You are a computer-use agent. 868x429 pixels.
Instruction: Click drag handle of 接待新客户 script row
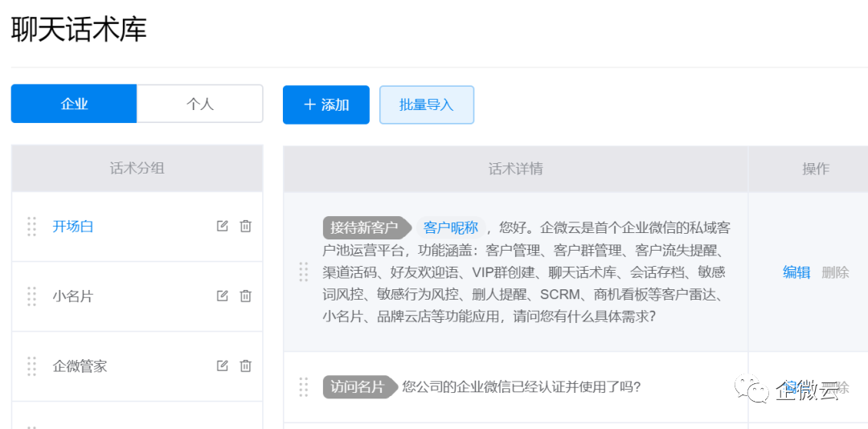click(303, 272)
